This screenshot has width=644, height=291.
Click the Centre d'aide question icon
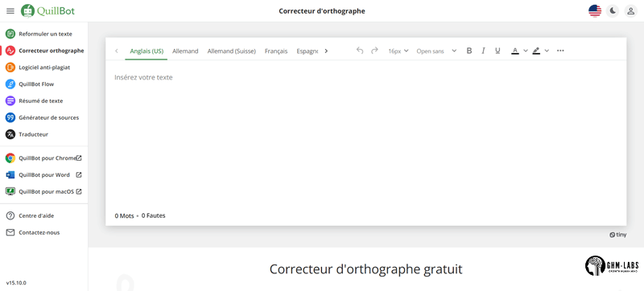tap(10, 215)
